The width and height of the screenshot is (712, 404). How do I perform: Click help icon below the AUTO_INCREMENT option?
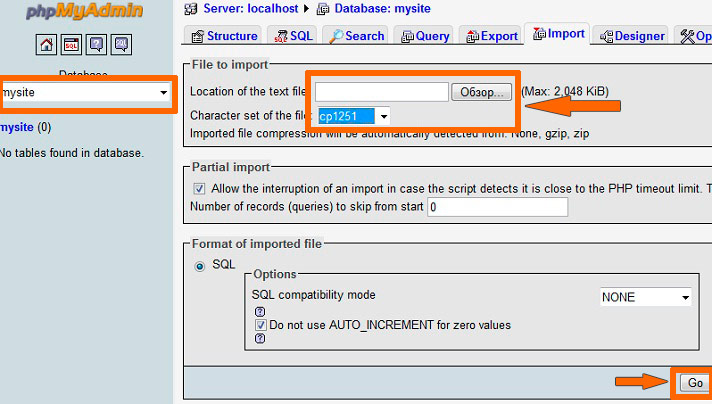coord(260,338)
